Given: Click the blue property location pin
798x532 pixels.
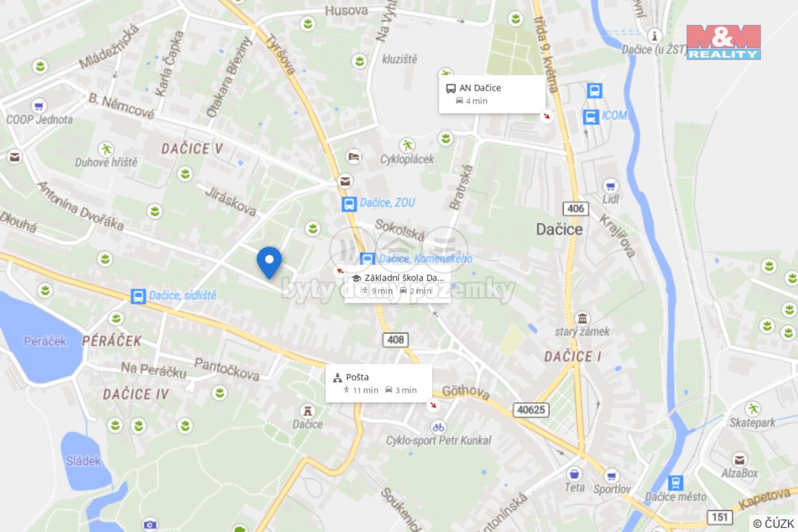Looking at the screenshot, I should [x=269, y=263].
